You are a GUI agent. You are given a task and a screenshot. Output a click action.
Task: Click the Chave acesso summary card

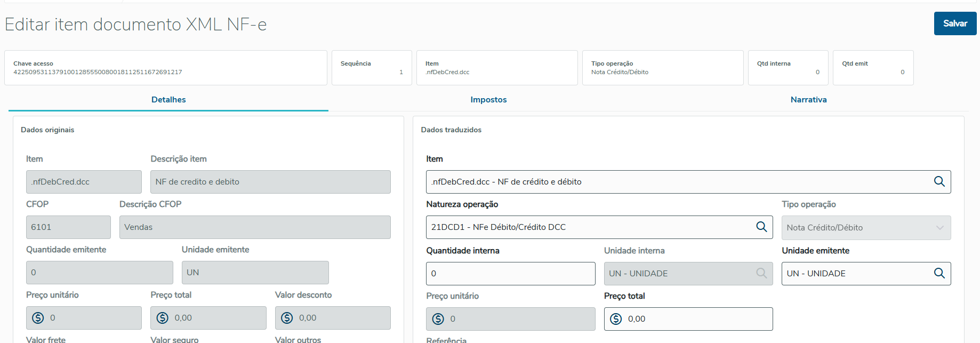(x=165, y=68)
